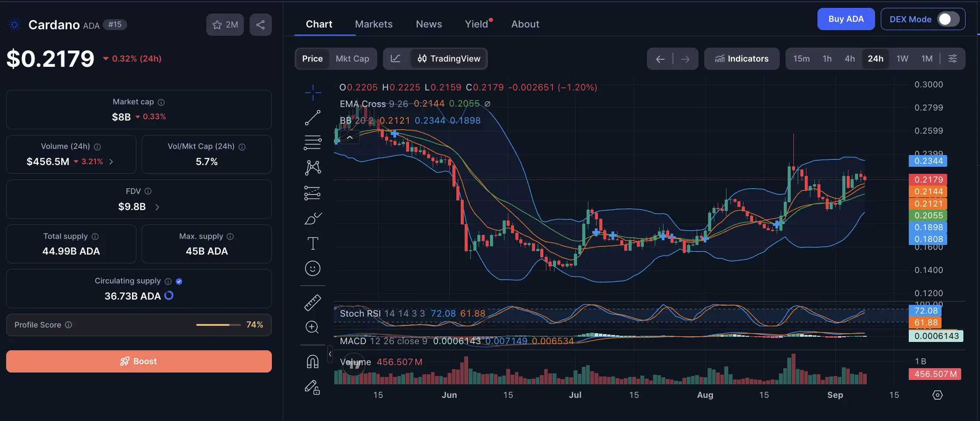Select the 24h interval
The image size is (980, 421).
point(876,59)
